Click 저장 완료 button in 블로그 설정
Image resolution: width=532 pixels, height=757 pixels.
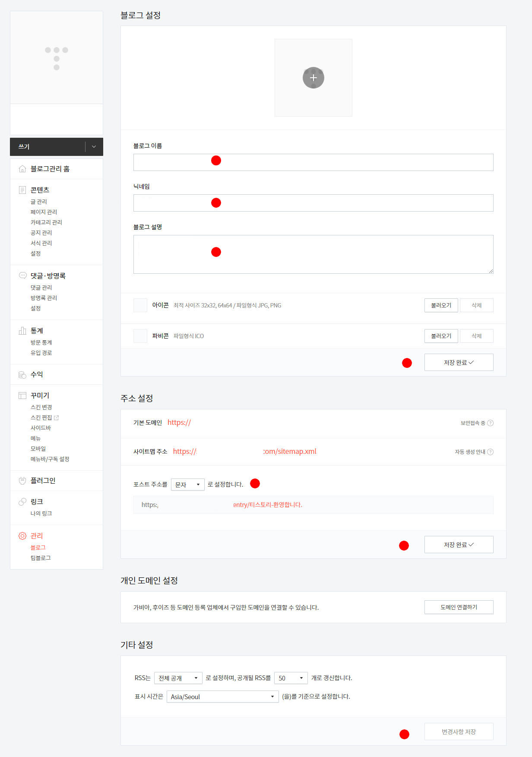[x=459, y=362]
